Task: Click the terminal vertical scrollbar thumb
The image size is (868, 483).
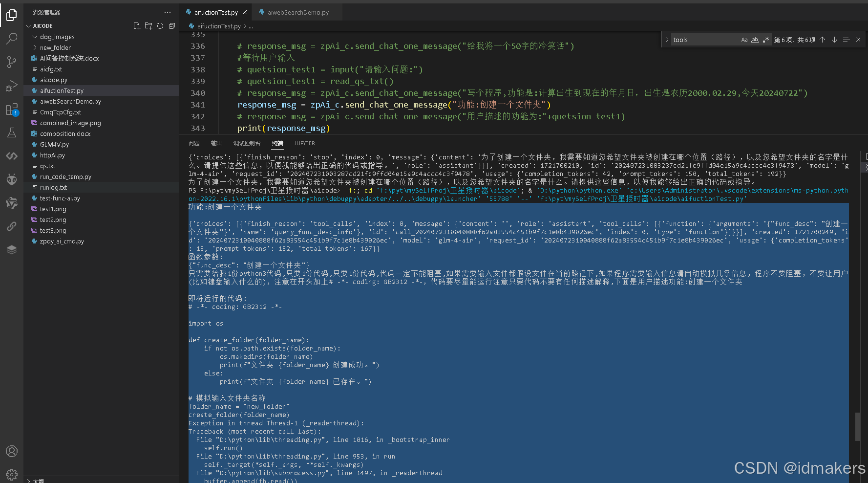Action: point(858,427)
